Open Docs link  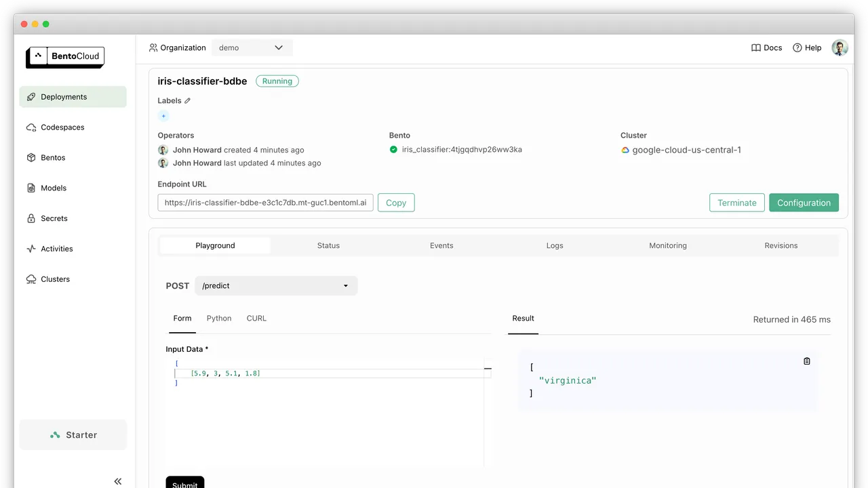point(767,48)
